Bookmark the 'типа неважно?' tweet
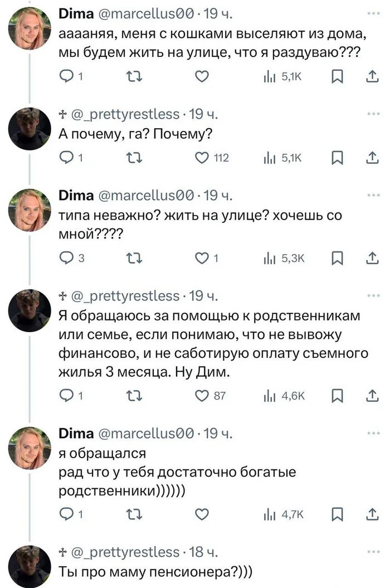 (x=337, y=258)
